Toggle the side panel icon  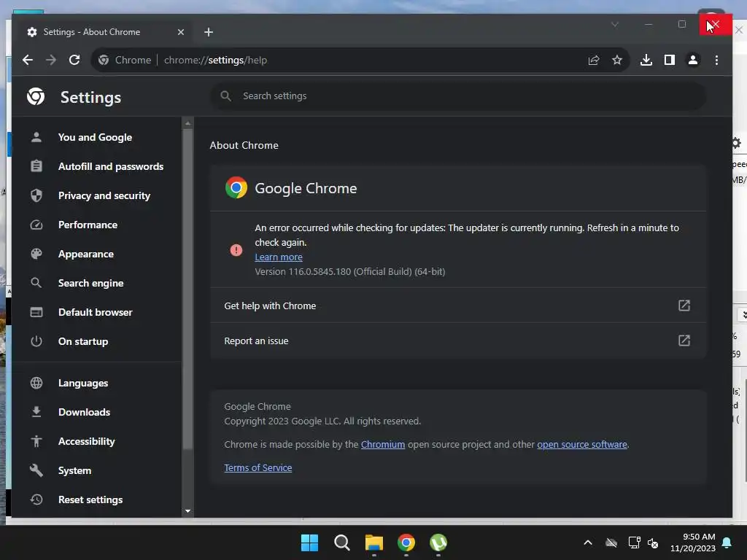pyautogui.click(x=670, y=60)
